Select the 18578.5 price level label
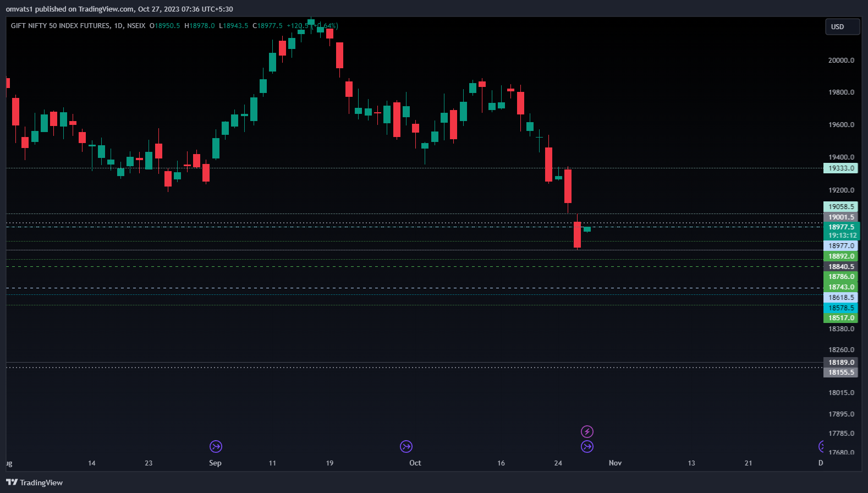The height and width of the screenshot is (493, 868). point(840,308)
